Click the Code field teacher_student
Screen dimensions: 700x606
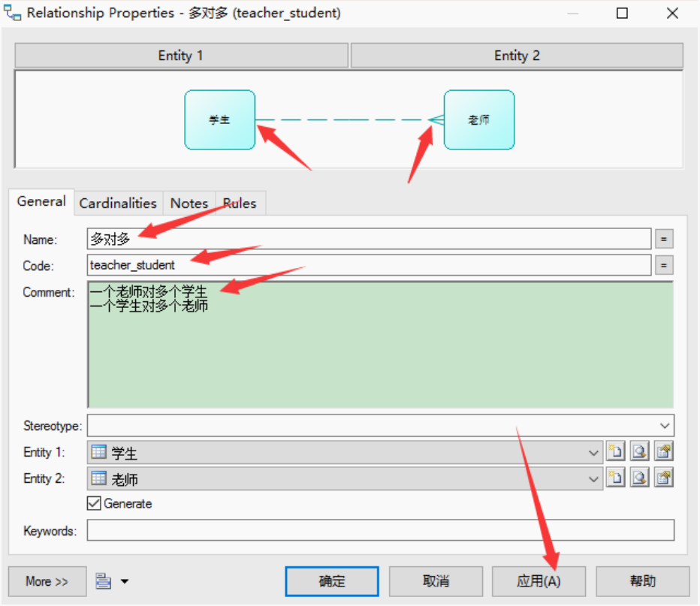click(x=370, y=266)
